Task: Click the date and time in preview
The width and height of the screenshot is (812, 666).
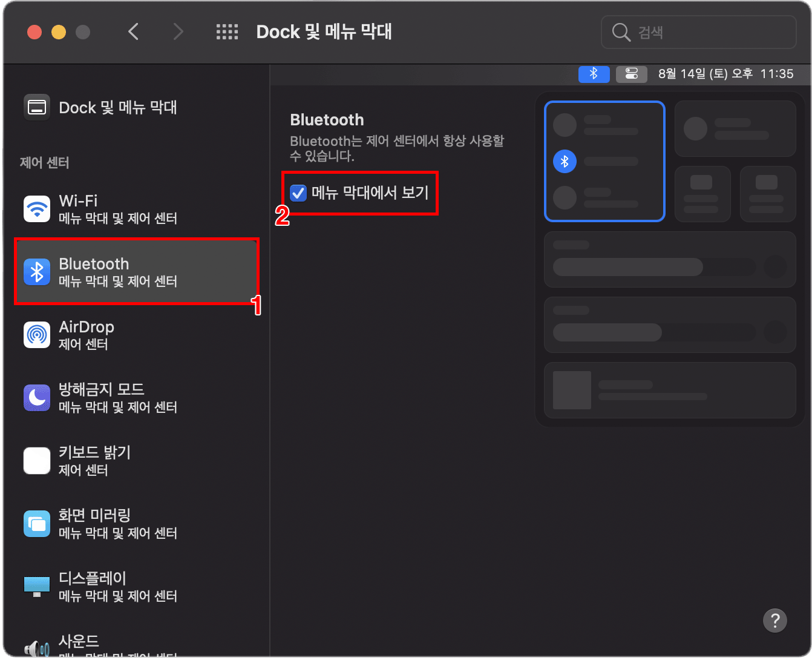Action: point(725,74)
